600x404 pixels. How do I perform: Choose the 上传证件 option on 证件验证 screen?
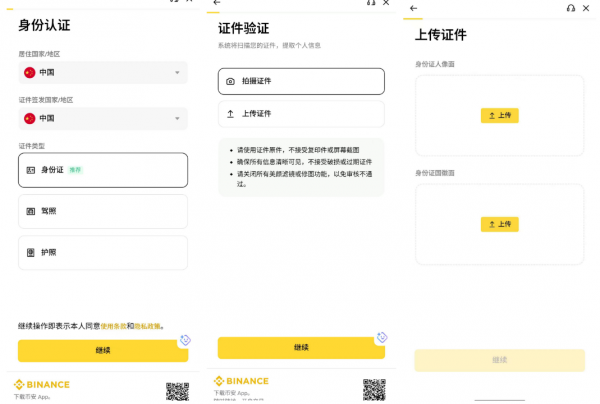[301, 114]
